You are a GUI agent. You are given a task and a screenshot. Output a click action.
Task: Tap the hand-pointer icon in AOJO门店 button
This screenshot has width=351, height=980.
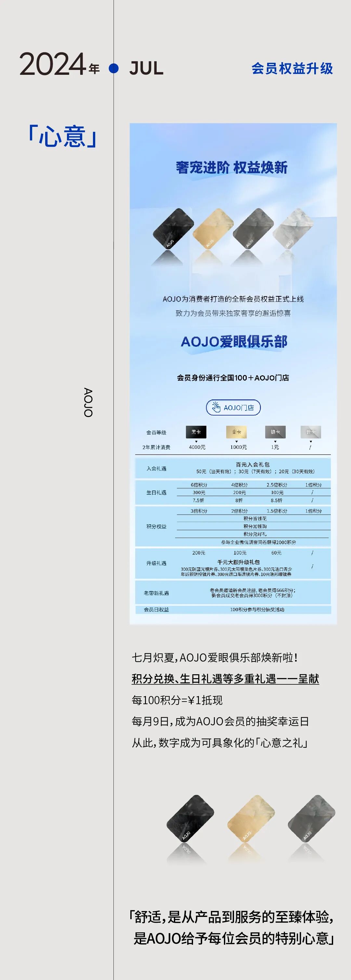click(216, 407)
